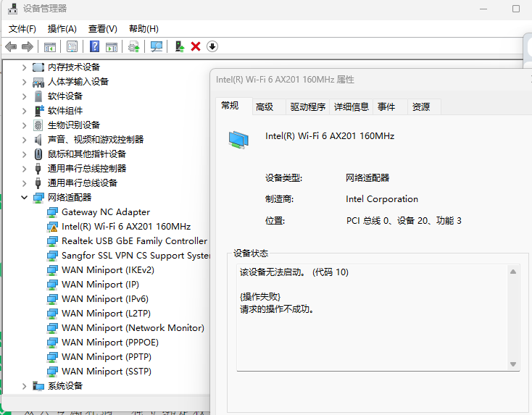This screenshot has width=532, height=415.
Task: Click the update driver toolbar icon
Action: click(x=180, y=46)
